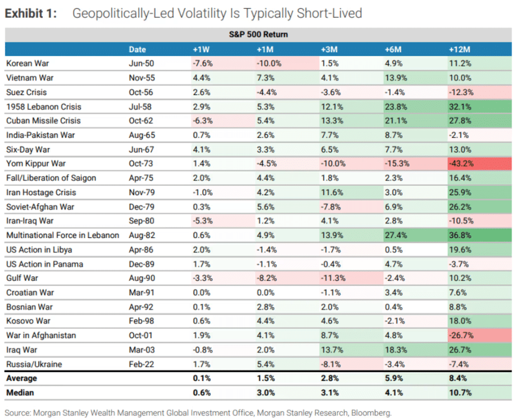Click the Gulf War +3M cell (-11.3%)
This screenshot has height=420, width=517.
point(332,278)
